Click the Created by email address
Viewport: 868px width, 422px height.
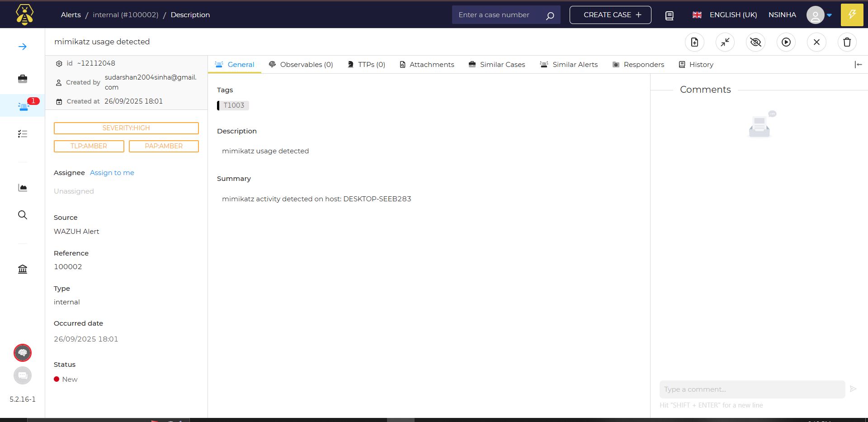tap(151, 82)
